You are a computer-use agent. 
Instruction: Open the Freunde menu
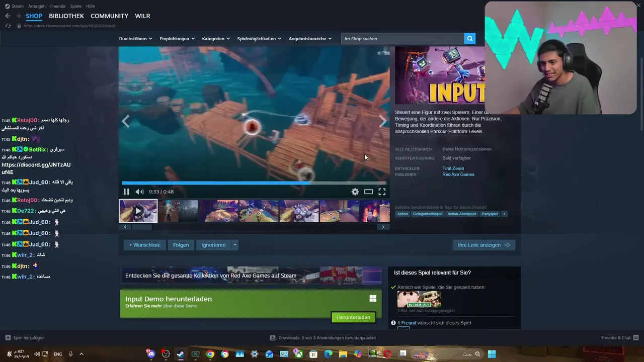click(x=58, y=6)
